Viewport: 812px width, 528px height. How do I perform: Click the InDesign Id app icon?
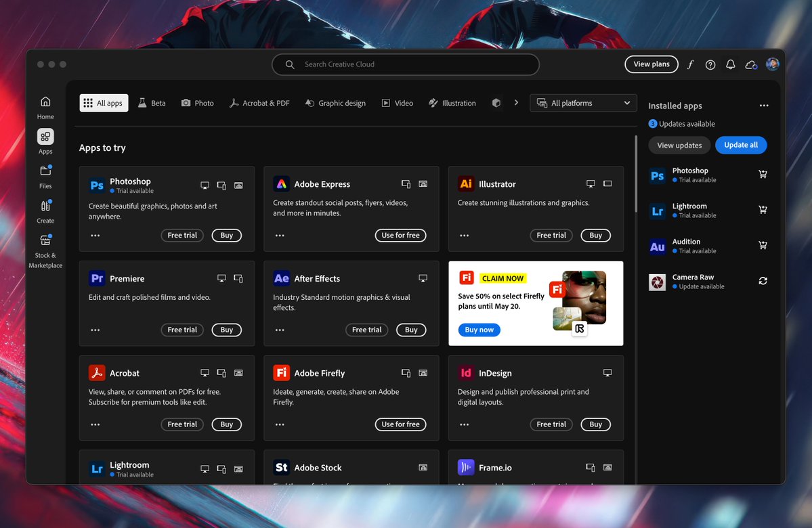click(x=466, y=373)
